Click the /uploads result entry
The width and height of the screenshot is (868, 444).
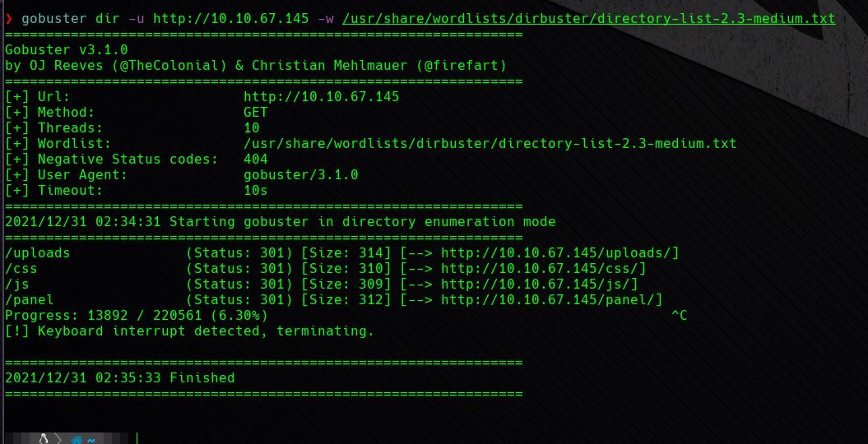(x=38, y=253)
